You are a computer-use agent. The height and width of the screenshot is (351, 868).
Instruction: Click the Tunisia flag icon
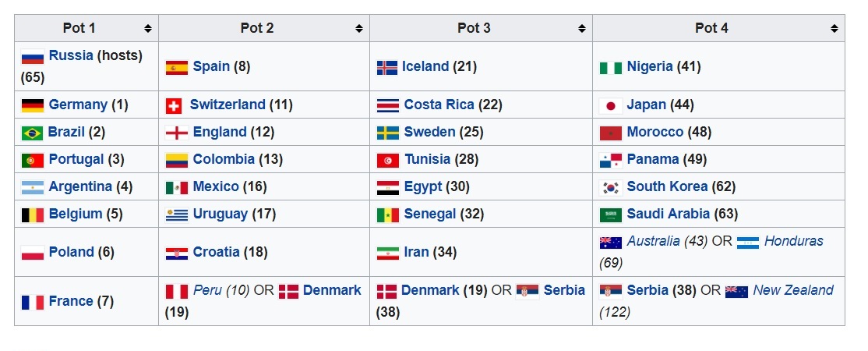[x=387, y=160]
